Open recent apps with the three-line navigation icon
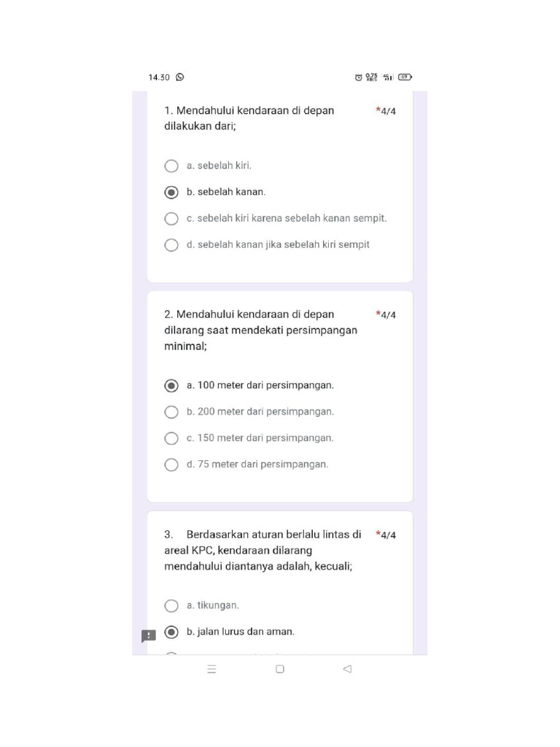Screen dimensions: 560x747 [x=211, y=669]
